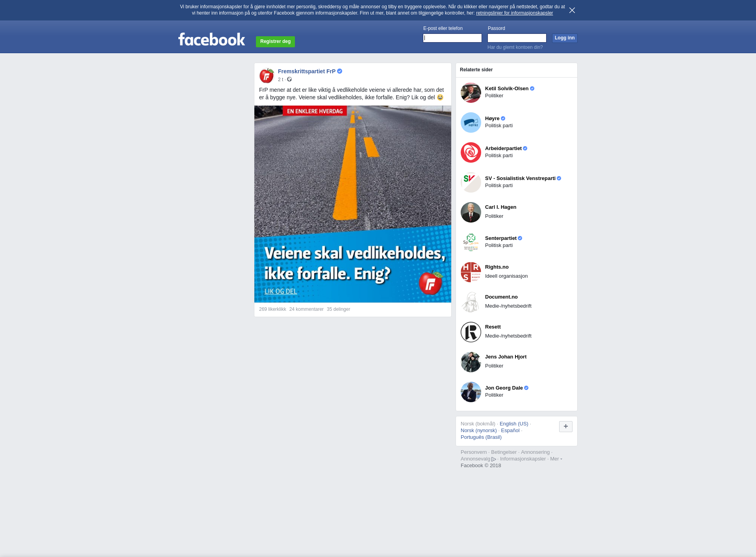The image size is (756, 557).
Task: Open the road maintenance post image
Action: (353, 204)
